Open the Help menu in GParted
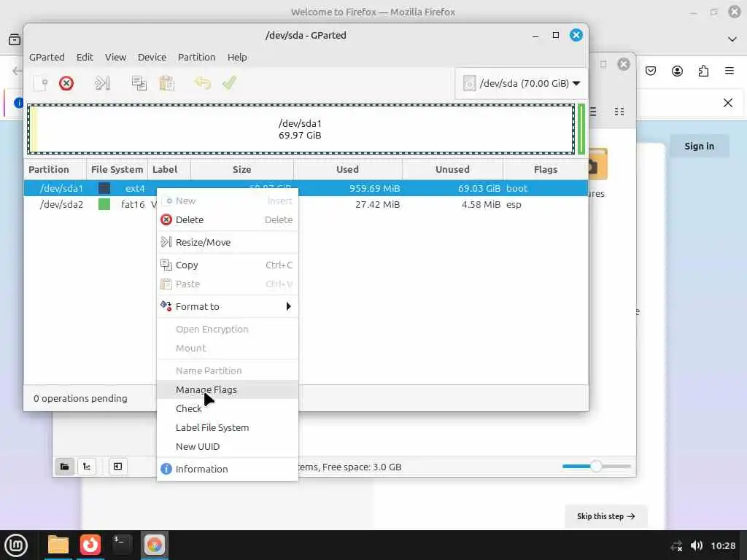The height and width of the screenshot is (560, 747). pos(237,57)
